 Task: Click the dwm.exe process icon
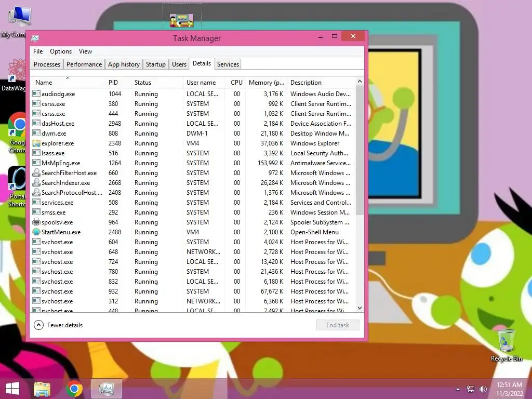click(x=36, y=134)
